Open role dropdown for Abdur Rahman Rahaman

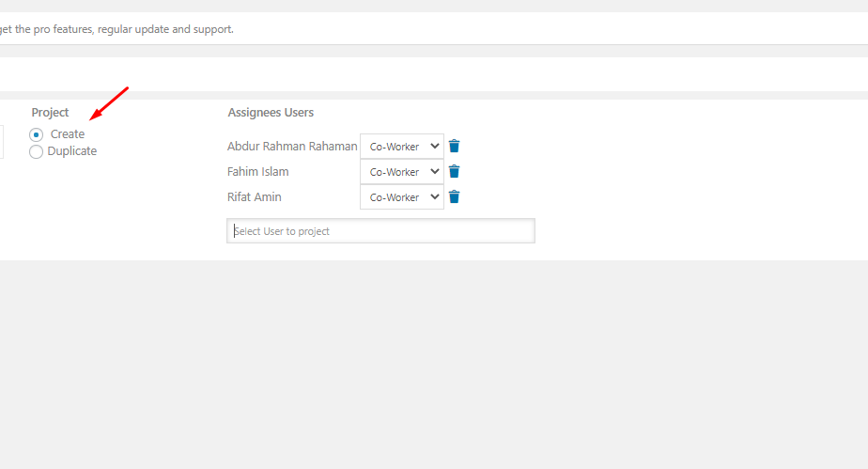coord(402,147)
